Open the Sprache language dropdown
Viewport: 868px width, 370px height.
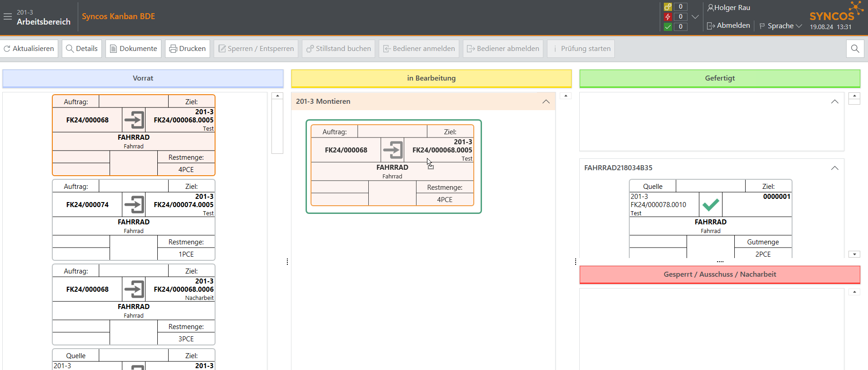pyautogui.click(x=781, y=26)
